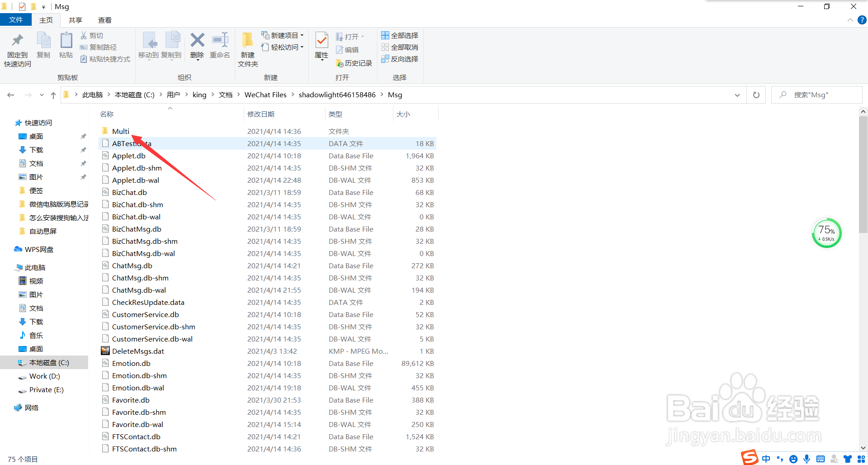Viewport: 868px width, 465px height.
Task: Click Select None (全部取消) button
Action: (x=400, y=47)
